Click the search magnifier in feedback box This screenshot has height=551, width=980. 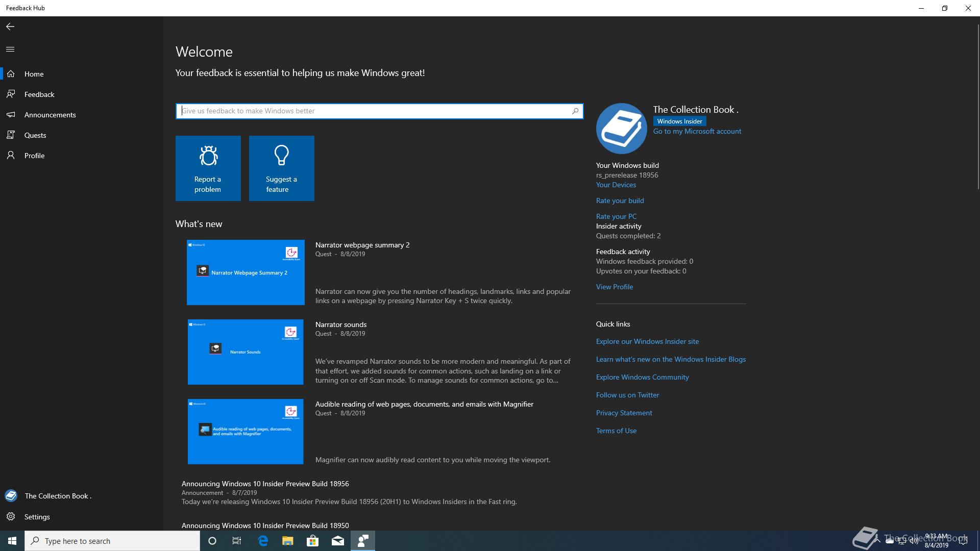575,111
